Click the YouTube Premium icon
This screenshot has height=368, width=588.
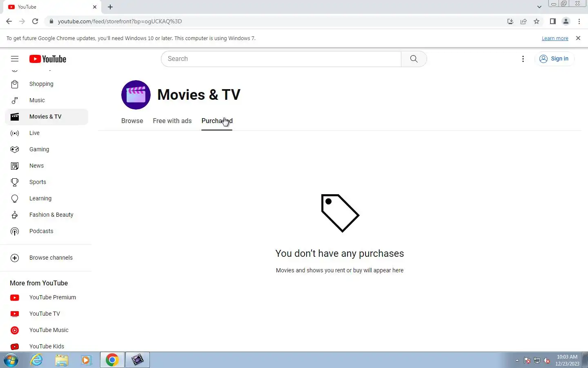[15, 298]
